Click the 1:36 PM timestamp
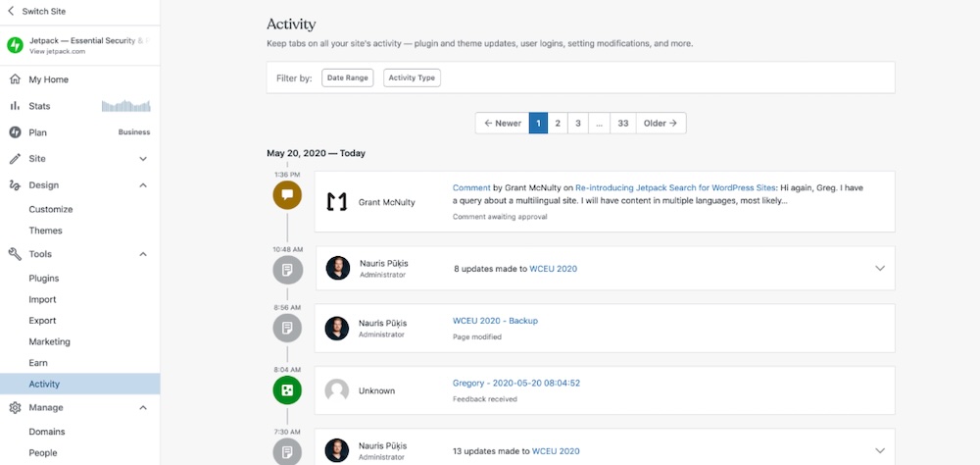The height and width of the screenshot is (465, 980). click(x=287, y=175)
